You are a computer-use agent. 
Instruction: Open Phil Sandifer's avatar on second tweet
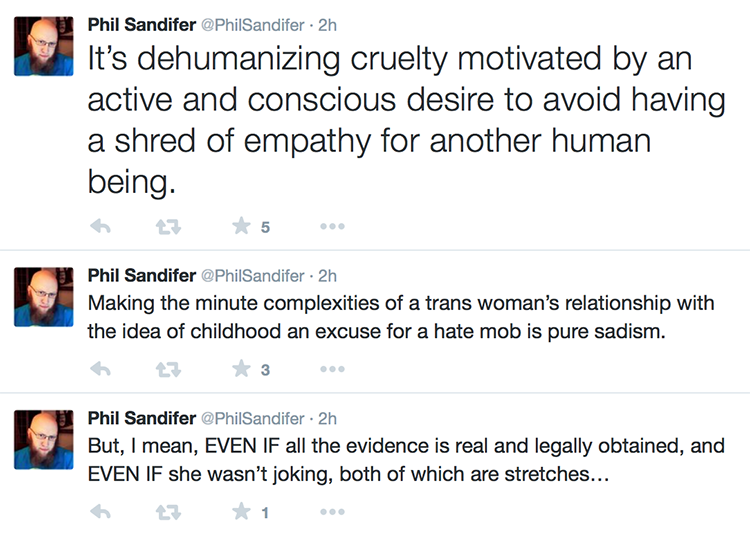(x=44, y=297)
